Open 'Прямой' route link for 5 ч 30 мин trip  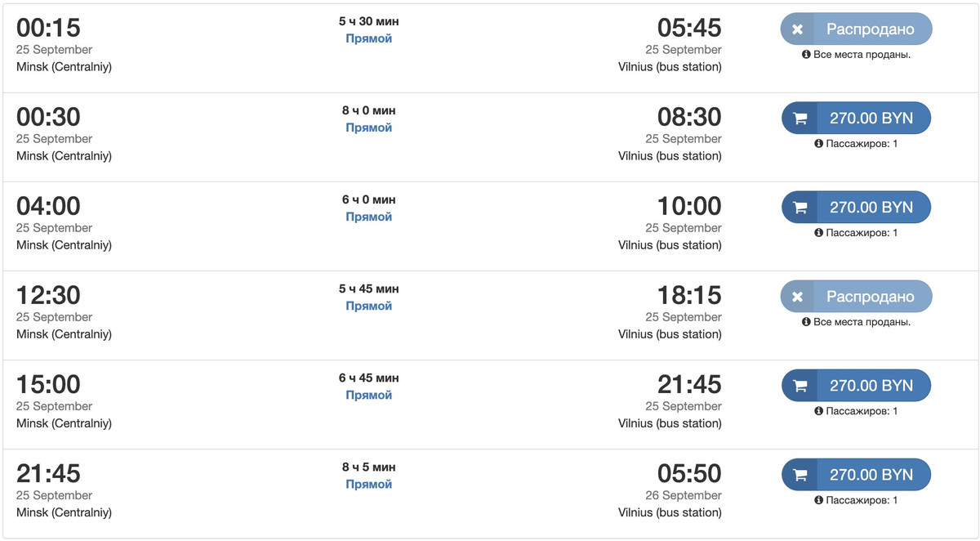pos(368,38)
